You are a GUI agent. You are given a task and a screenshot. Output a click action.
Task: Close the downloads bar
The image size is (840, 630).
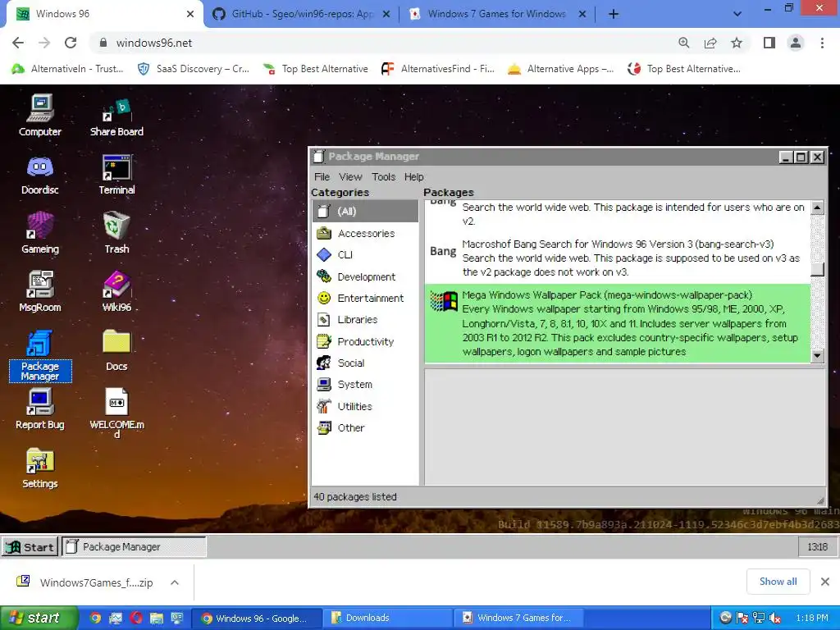(825, 582)
